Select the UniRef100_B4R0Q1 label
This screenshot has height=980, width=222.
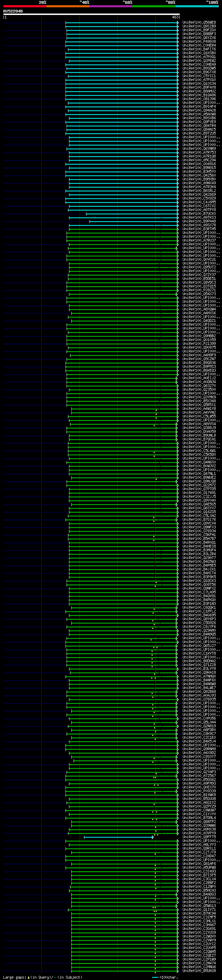[x=199, y=543]
